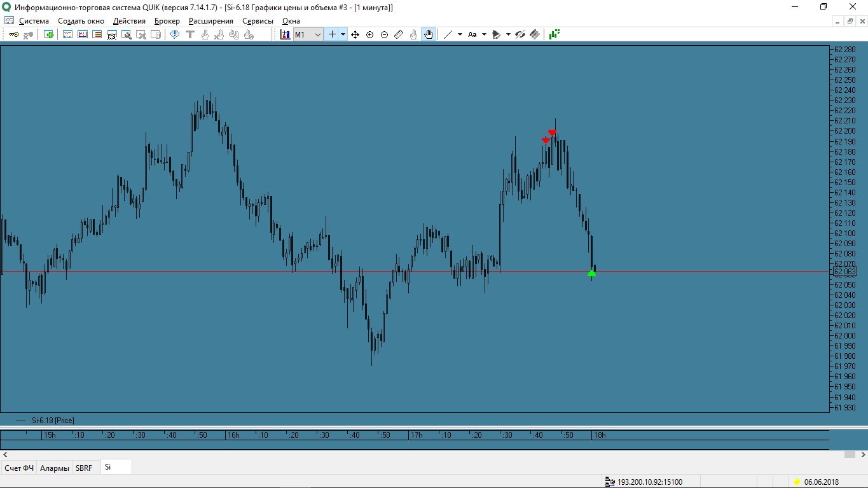The width and height of the screenshot is (868, 488).
Task: Expand the line tool dropdown arrow
Action: [x=460, y=34]
